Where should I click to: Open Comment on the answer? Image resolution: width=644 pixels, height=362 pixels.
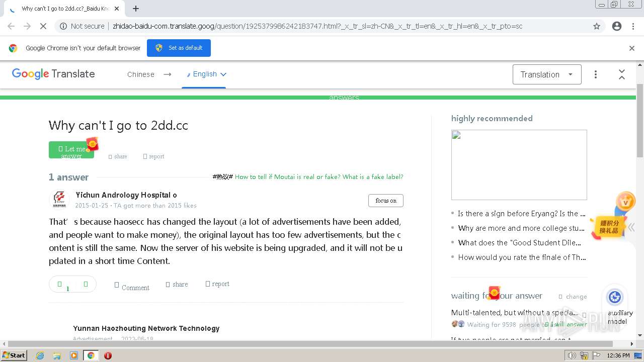[x=132, y=287]
